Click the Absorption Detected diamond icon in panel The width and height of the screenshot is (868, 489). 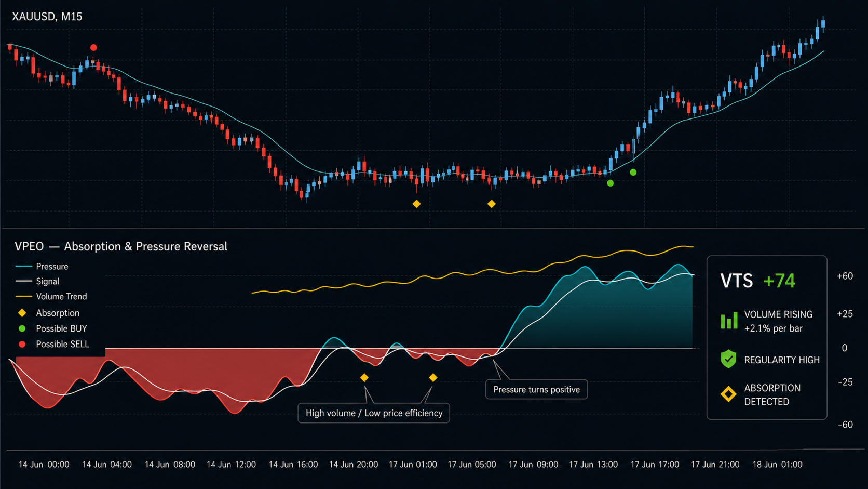(x=728, y=394)
